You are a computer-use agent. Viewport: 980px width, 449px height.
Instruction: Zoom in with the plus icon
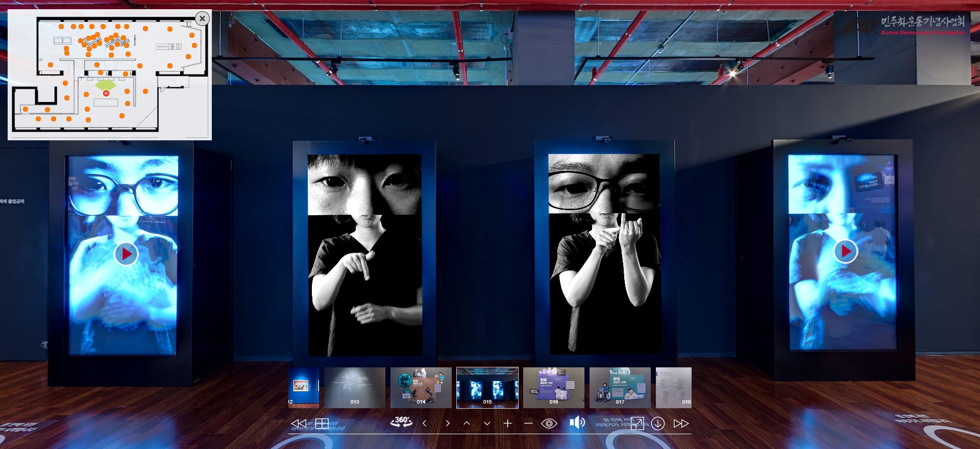tap(507, 423)
